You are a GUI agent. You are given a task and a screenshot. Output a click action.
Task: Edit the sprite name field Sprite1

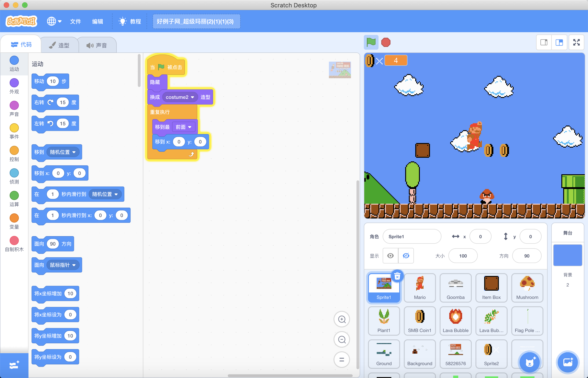[x=412, y=236]
